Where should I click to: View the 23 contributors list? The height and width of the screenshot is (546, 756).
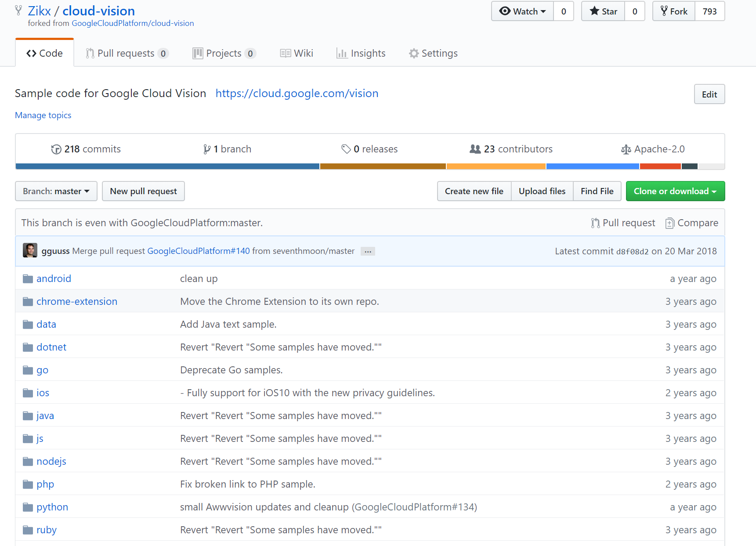click(511, 149)
